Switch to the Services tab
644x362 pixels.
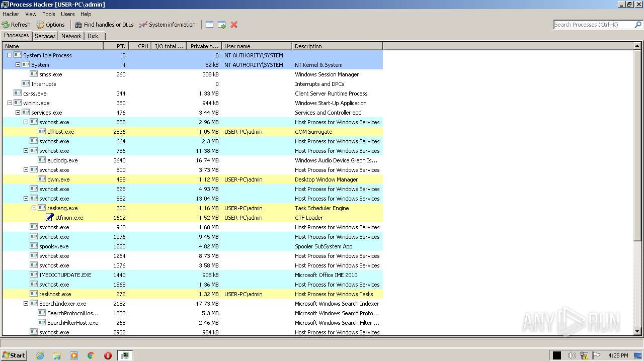[x=45, y=36]
